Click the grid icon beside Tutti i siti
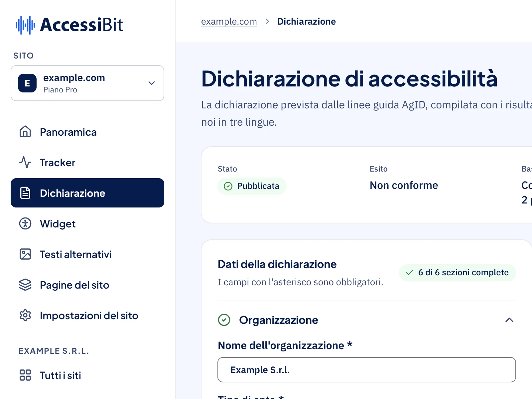 (25, 375)
